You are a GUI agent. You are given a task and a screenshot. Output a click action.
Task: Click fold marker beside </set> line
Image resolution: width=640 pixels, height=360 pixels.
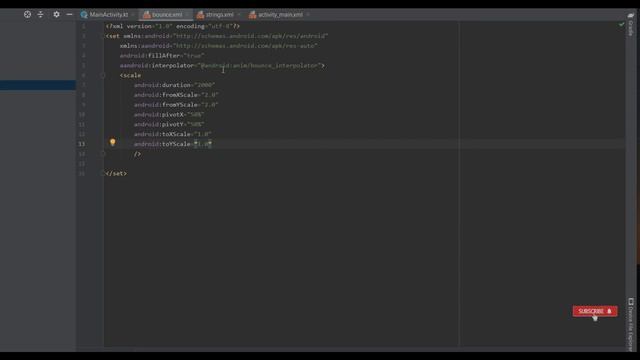coord(102,173)
